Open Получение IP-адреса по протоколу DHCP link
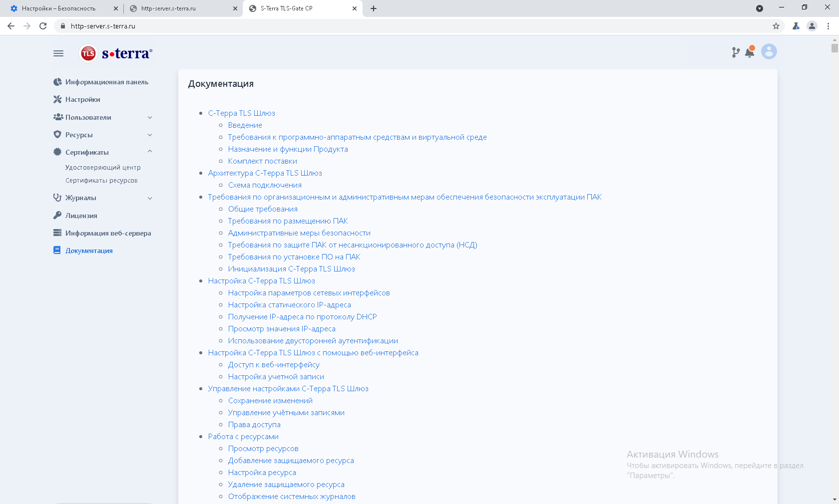839x504 pixels. click(303, 317)
